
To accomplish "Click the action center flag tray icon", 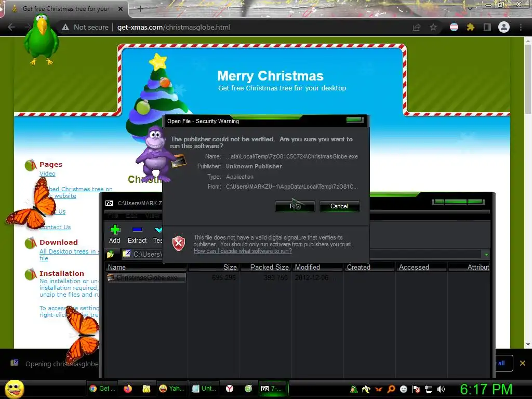I will click(x=416, y=389).
